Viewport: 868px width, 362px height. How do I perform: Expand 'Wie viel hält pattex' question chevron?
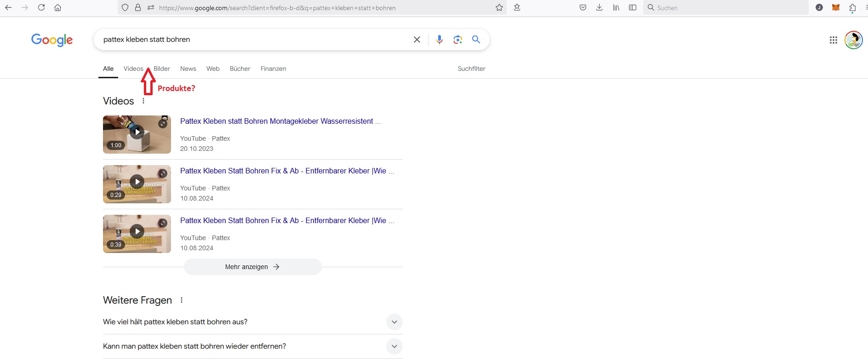(x=394, y=322)
